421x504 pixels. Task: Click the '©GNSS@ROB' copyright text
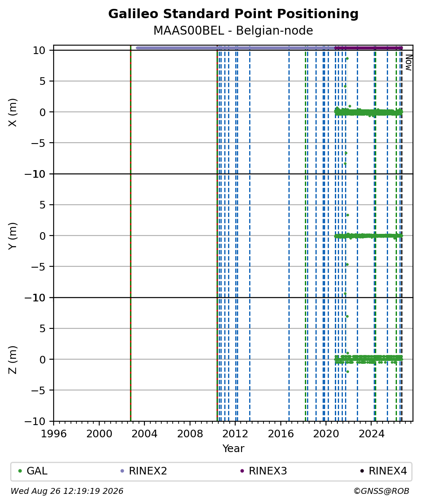tap(381, 491)
